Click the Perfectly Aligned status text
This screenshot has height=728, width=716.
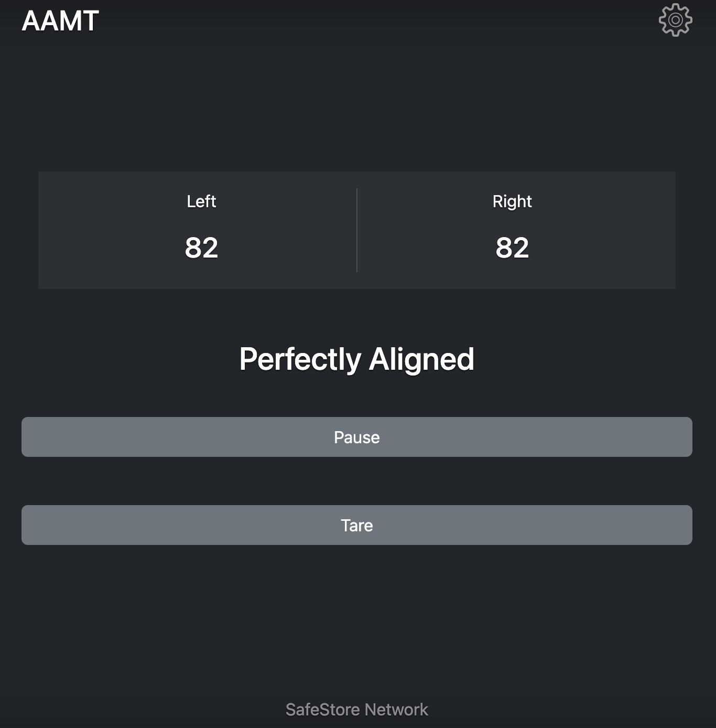coord(356,359)
